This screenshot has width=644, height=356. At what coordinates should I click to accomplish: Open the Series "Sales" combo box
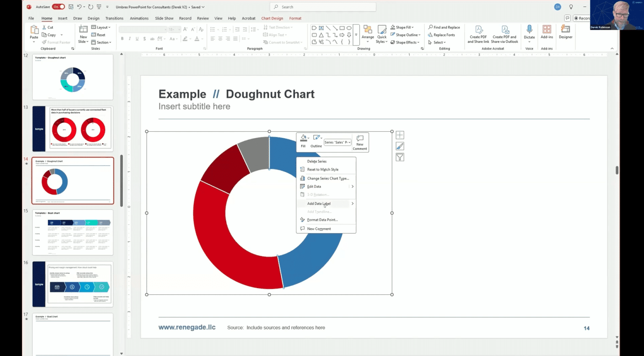click(338, 142)
